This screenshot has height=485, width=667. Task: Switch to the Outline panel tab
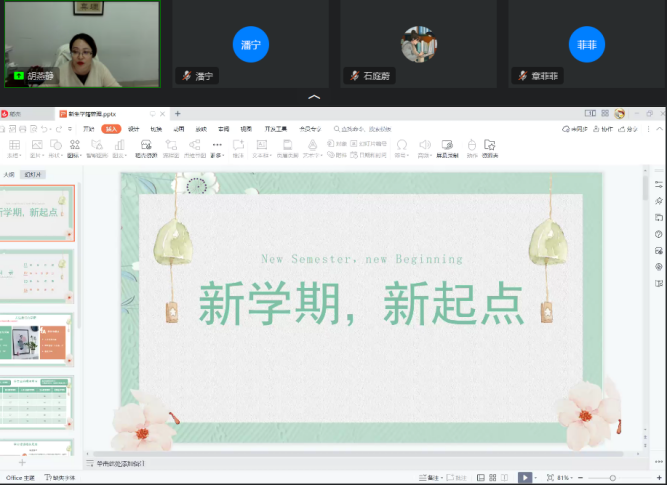(10, 174)
